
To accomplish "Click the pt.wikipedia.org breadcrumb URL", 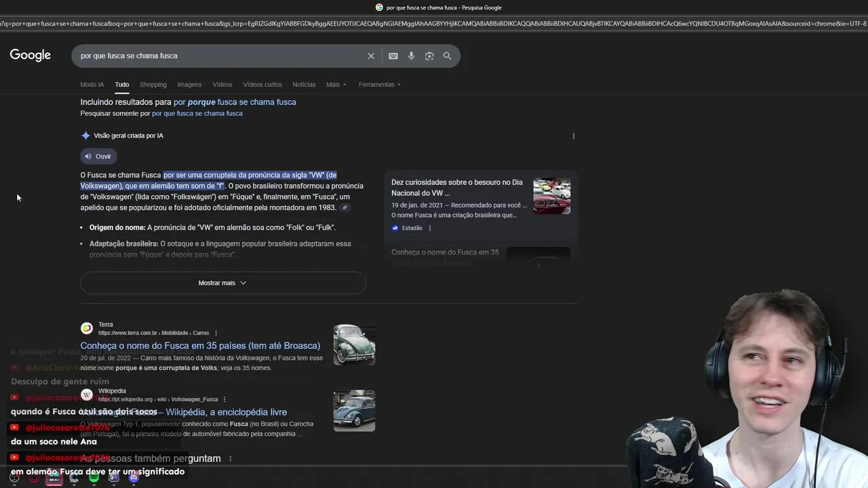I will (x=158, y=399).
